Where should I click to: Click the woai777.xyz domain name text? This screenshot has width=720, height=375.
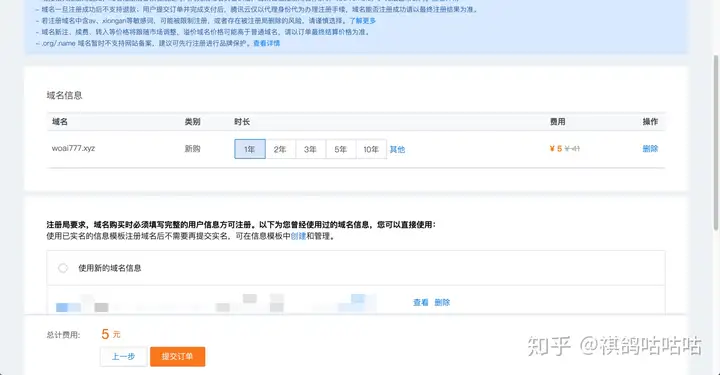point(73,148)
